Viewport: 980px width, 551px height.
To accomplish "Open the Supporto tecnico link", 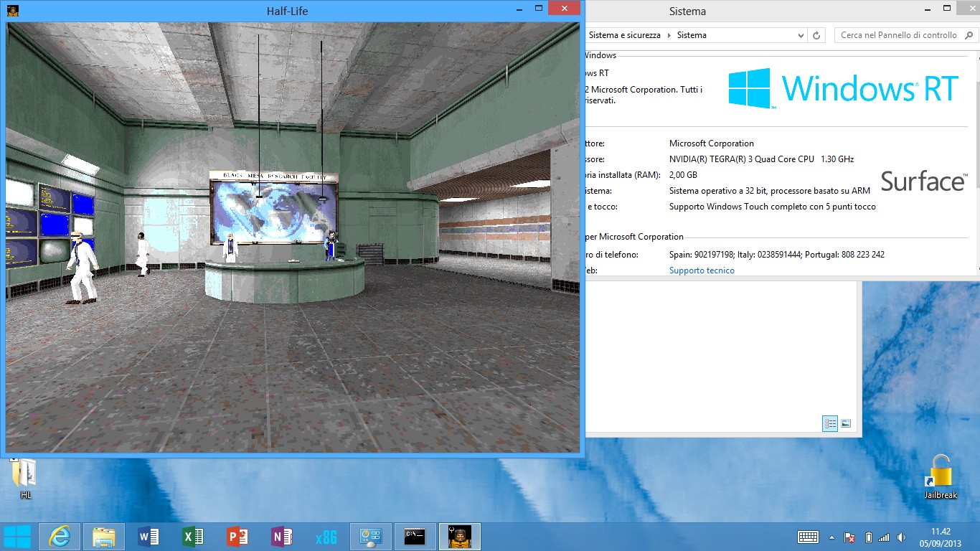I will click(x=702, y=270).
